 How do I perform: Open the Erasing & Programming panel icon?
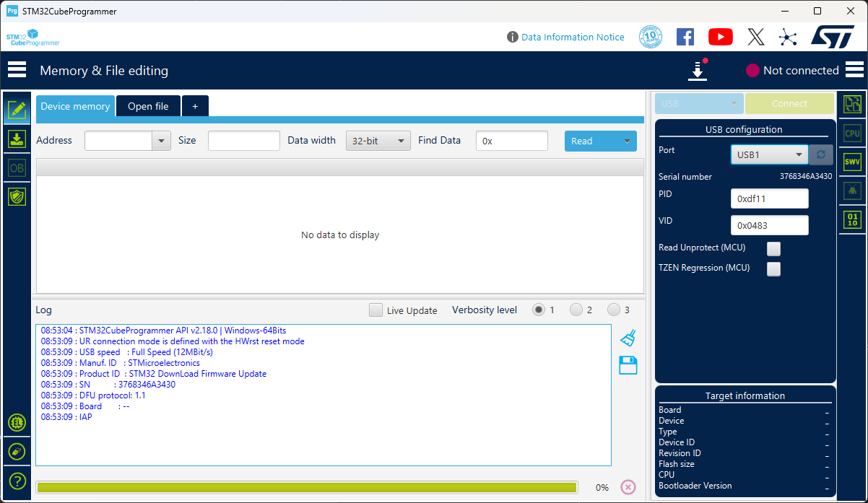click(x=17, y=139)
